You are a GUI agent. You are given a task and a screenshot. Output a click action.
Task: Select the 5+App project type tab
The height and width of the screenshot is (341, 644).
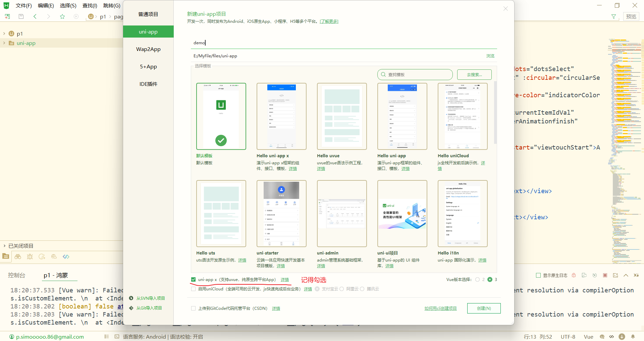coord(148,67)
